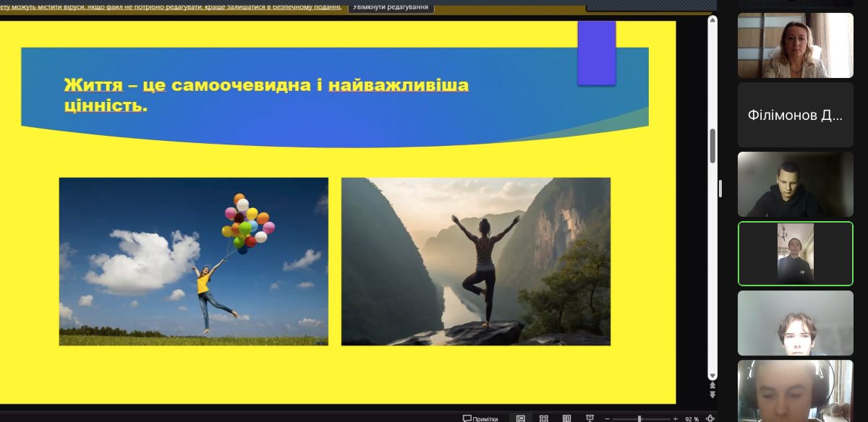The image size is (868, 422).
Task: Switch to Reading view
Action: (x=567, y=418)
